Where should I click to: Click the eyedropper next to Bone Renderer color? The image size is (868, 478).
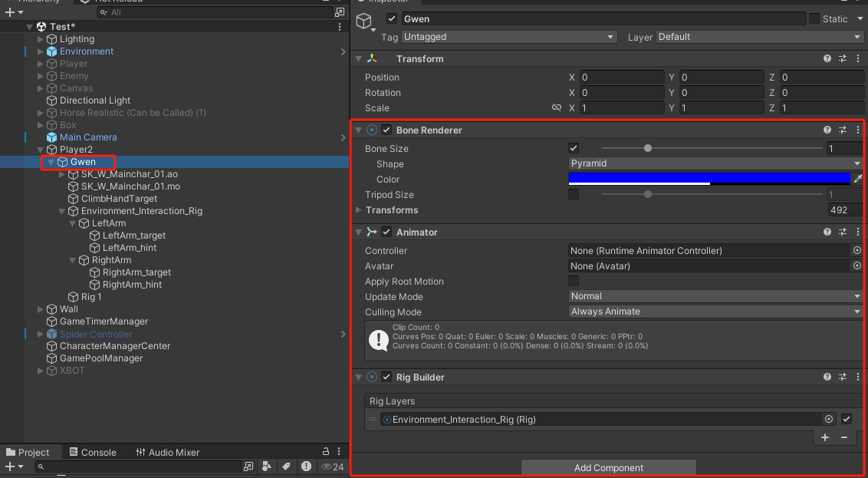tap(858, 179)
